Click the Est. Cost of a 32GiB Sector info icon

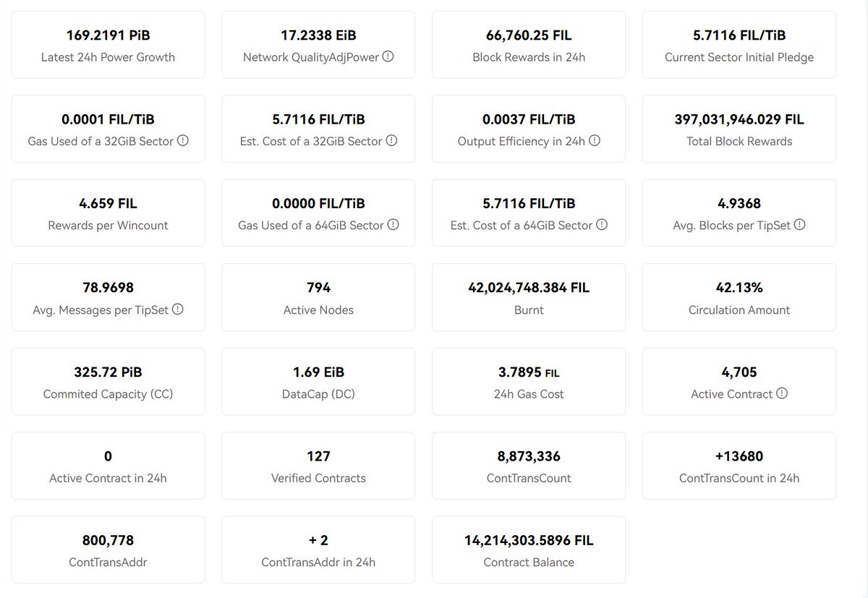click(x=391, y=141)
